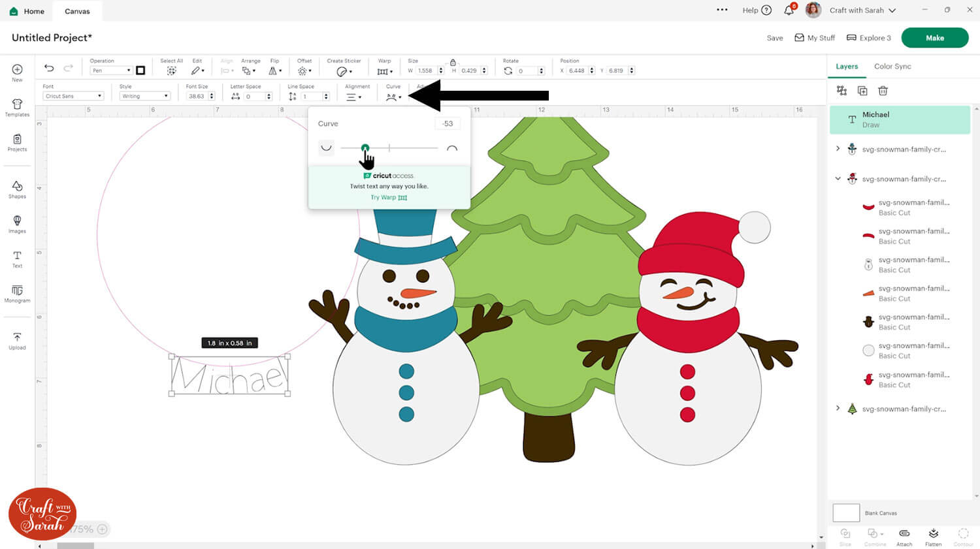Collapse the expanded snowman-family layer group
Image resolution: width=980 pixels, height=549 pixels.
838,178
